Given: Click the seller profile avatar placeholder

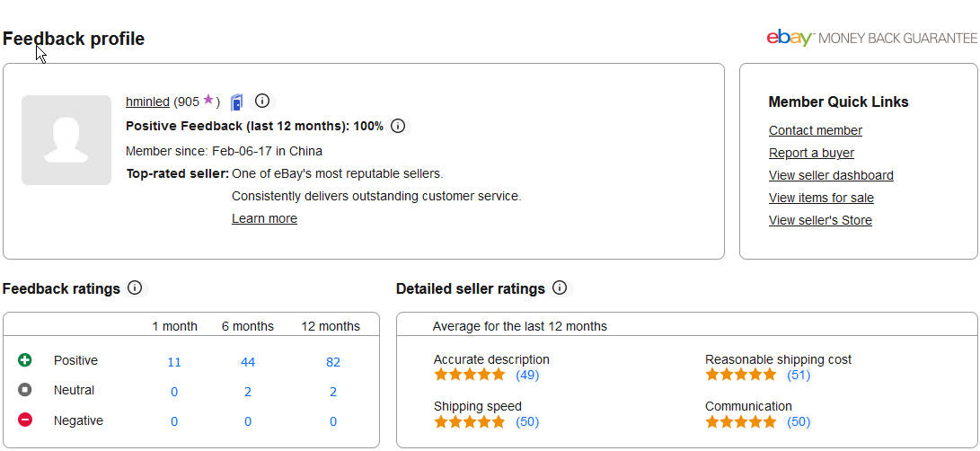Looking at the screenshot, I should [x=66, y=140].
